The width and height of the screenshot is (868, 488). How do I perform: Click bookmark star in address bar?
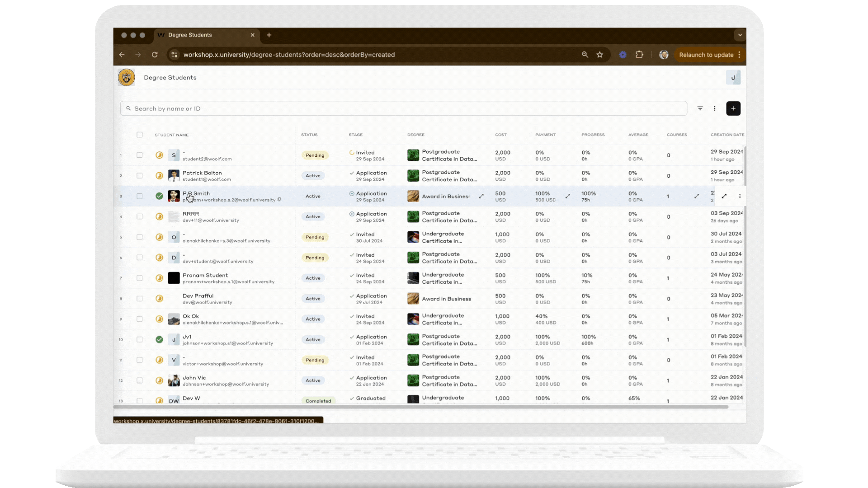(599, 55)
